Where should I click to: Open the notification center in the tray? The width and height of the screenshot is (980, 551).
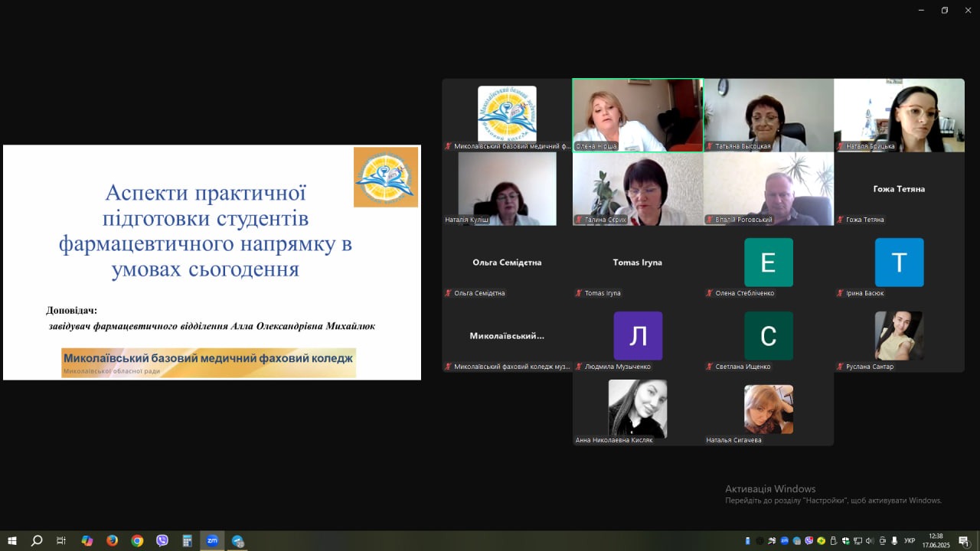pos(963,541)
